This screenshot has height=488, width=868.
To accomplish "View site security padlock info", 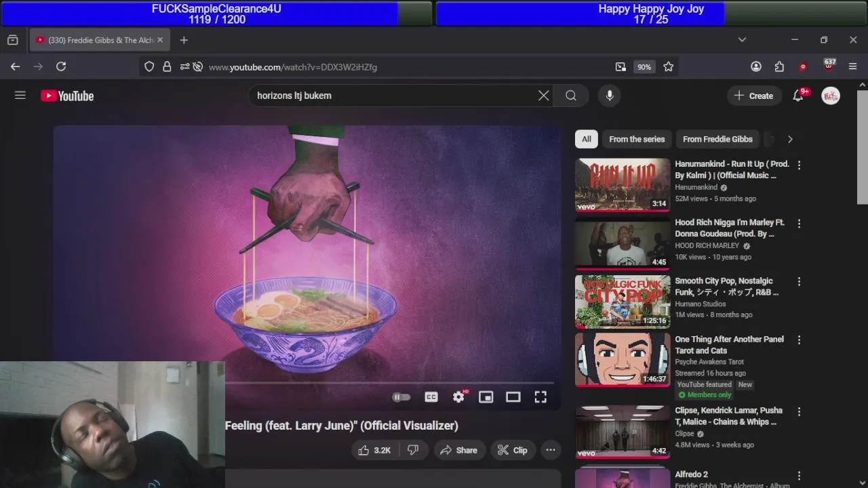I will (167, 66).
